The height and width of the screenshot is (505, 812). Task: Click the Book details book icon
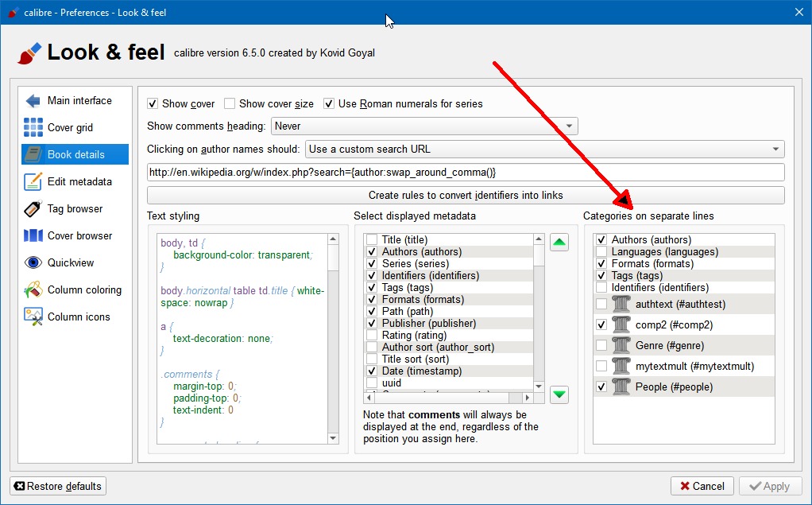coord(33,154)
